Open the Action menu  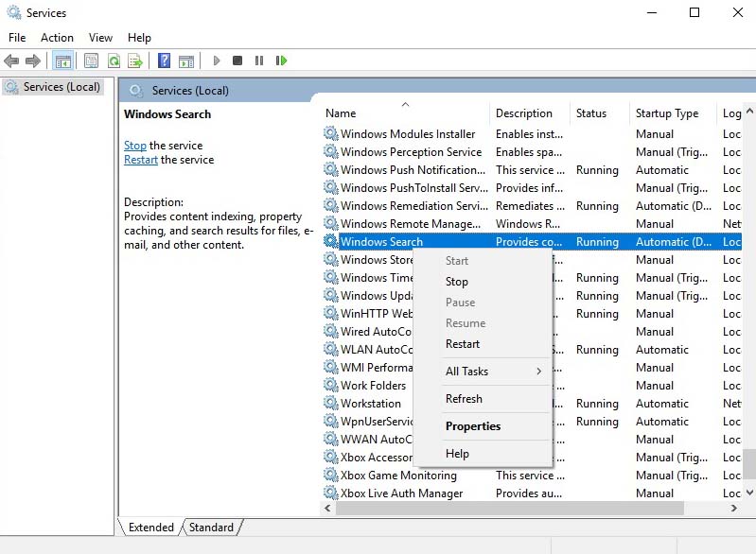pos(57,38)
